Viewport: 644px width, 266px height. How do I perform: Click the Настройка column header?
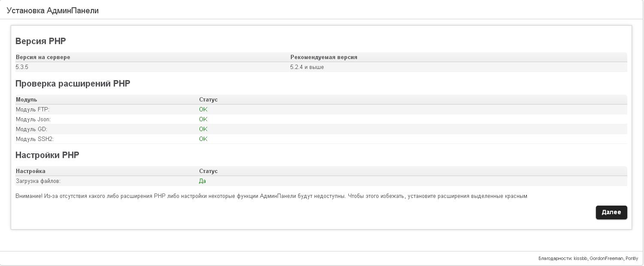tap(30, 171)
